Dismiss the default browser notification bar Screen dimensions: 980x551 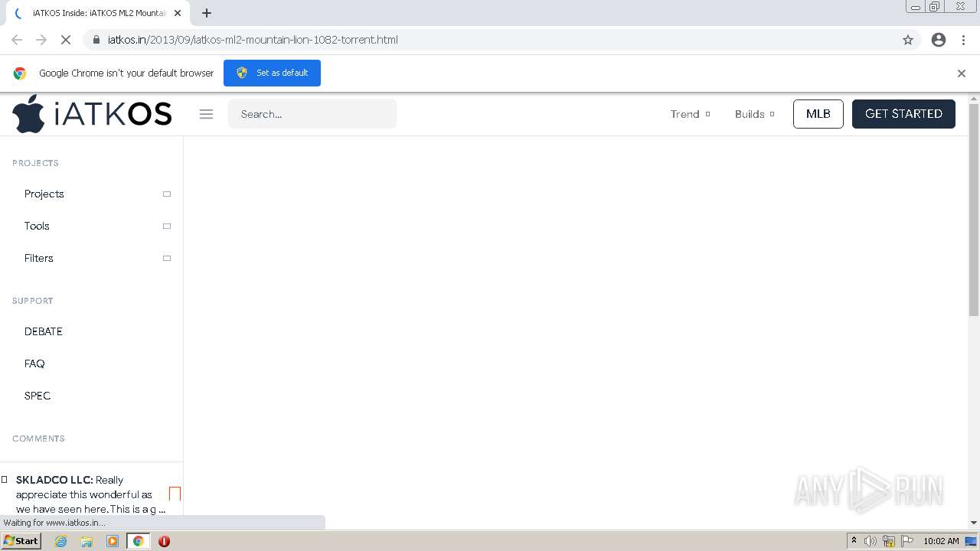pyautogui.click(x=962, y=73)
